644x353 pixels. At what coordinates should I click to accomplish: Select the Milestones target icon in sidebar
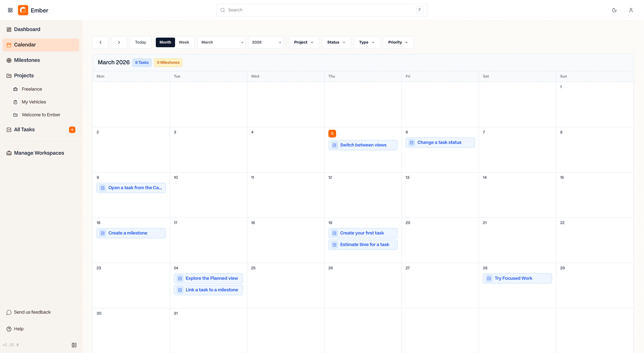9,60
